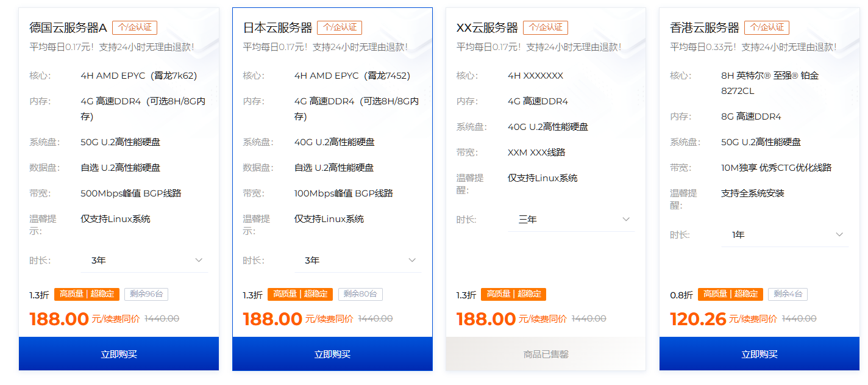Click the chevron arrow on 香港云服务器 1年 selector

tap(839, 235)
